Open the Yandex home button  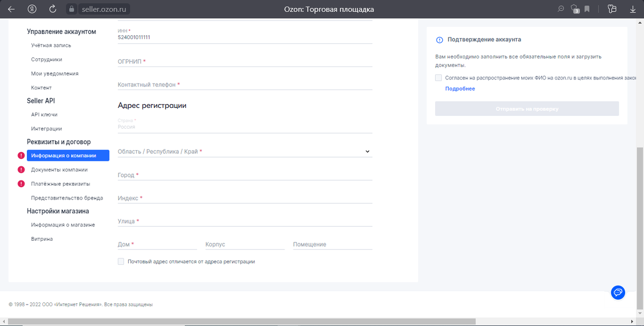click(x=32, y=9)
